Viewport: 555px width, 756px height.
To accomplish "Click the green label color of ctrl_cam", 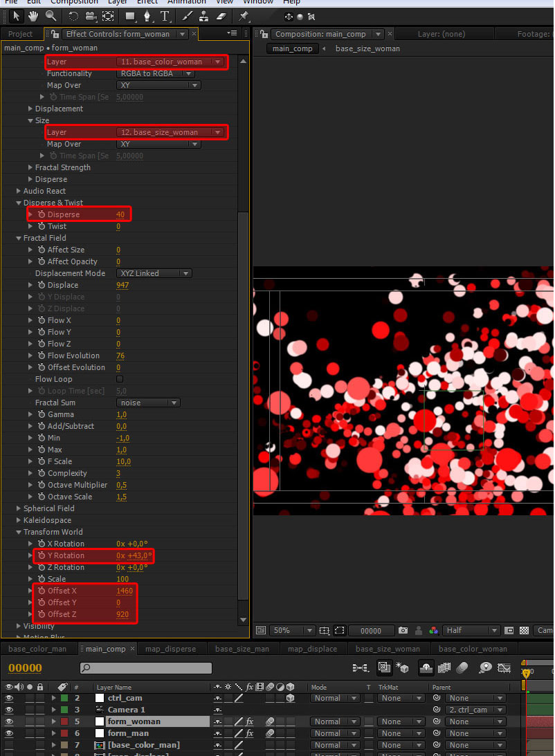I will pos(64,698).
